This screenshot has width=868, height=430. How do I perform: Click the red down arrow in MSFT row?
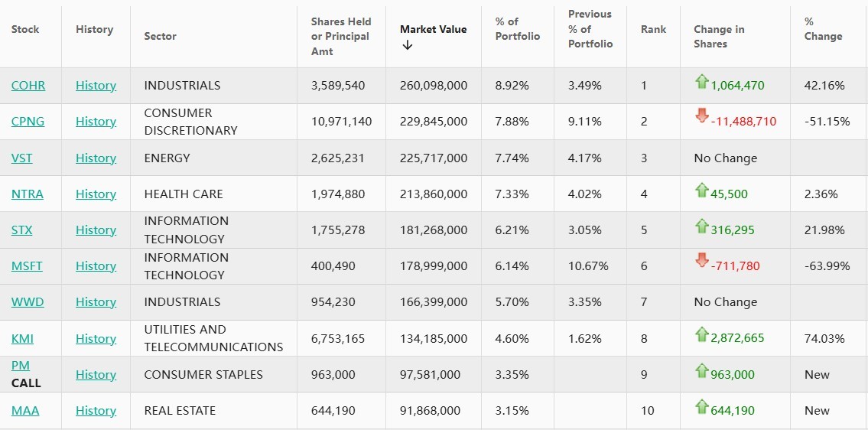coord(701,262)
